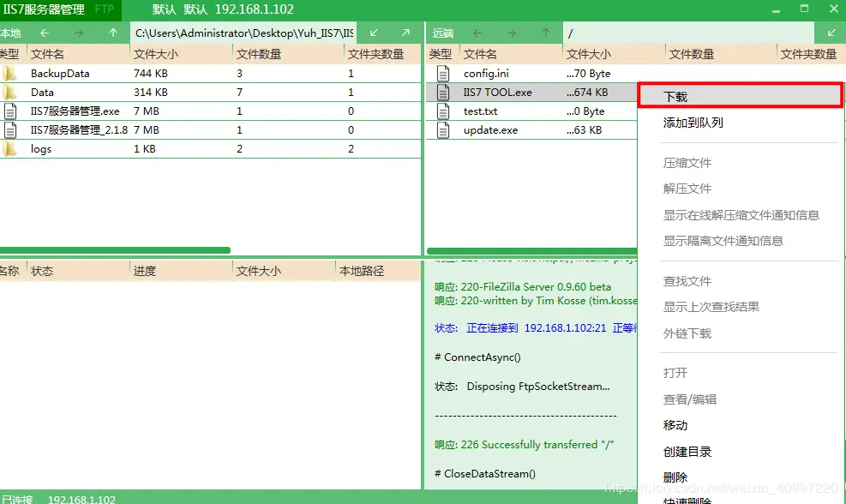Click the local pane horizontal scrollbar

tap(115, 250)
